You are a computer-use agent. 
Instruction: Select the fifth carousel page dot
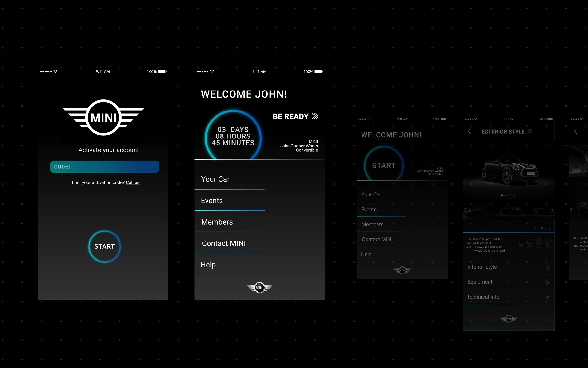pyautogui.click(x=515, y=195)
